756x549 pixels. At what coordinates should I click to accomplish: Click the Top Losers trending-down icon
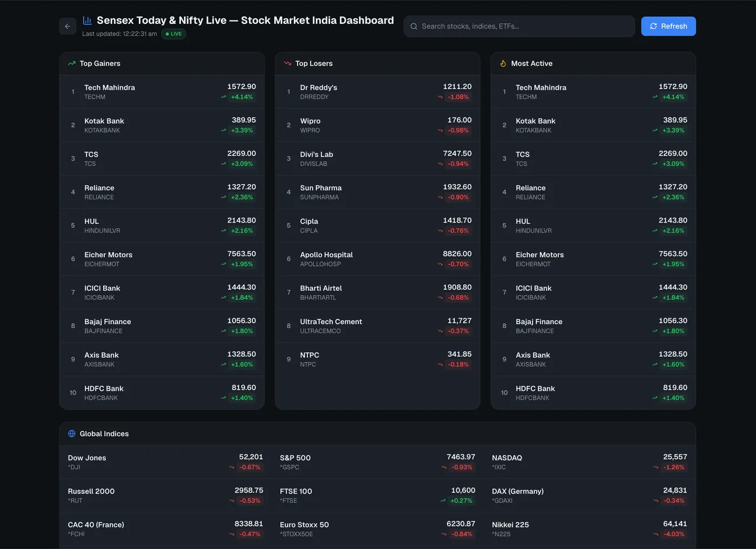point(287,64)
